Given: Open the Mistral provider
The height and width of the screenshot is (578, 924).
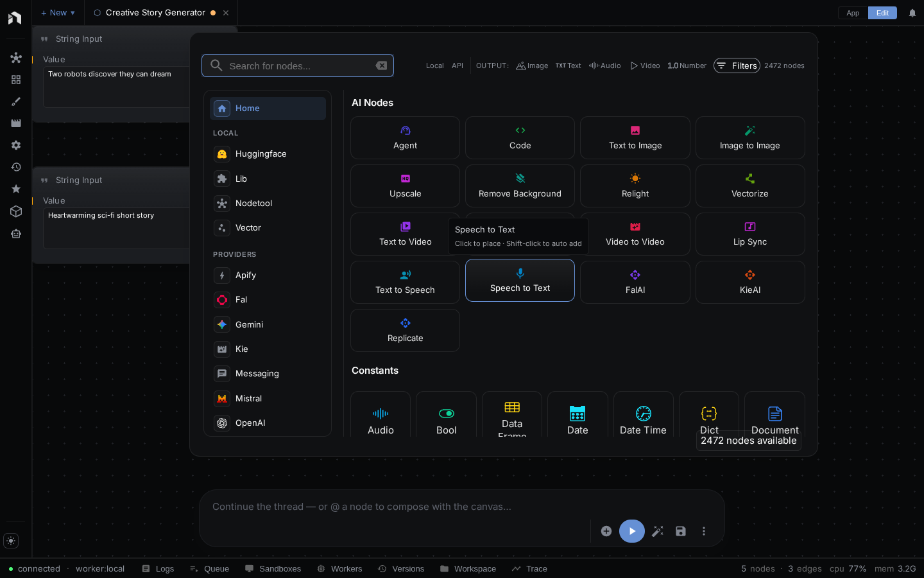Looking at the screenshot, I should point(268,398).
